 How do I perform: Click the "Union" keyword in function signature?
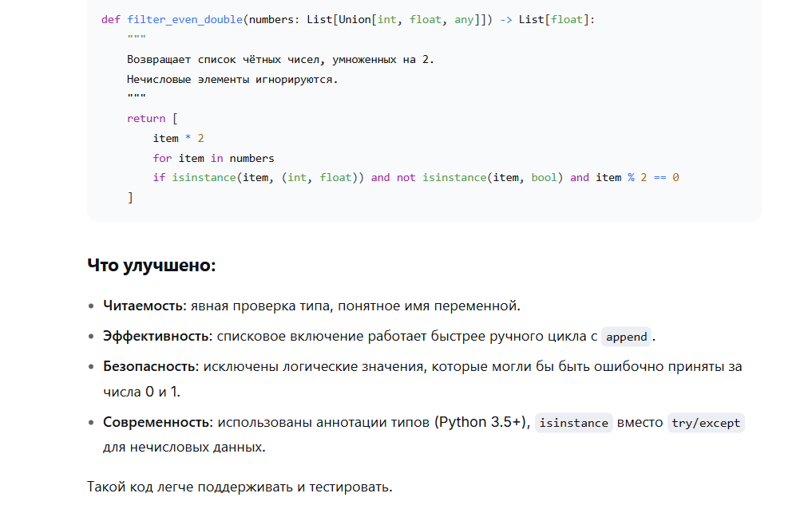tap(355, 19)
